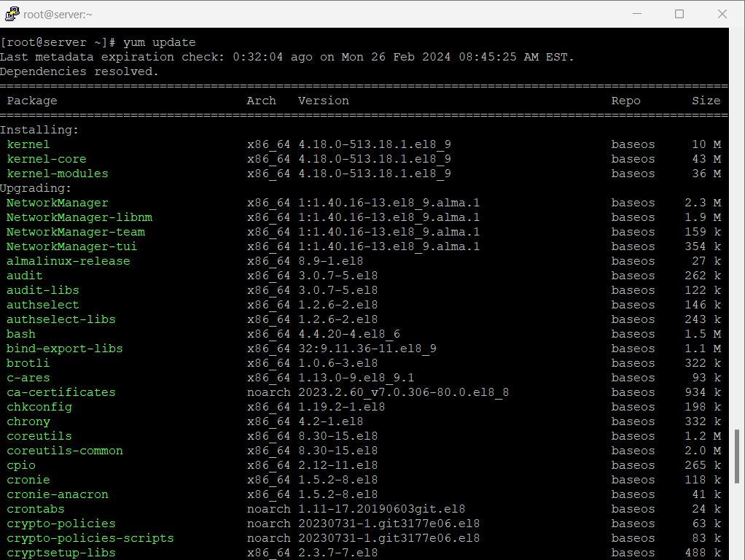Viewport: 745px width, 560px height.
Task: Click the 'audit-libs' package name
Action: pyautogui.click(x=43, y=290)
